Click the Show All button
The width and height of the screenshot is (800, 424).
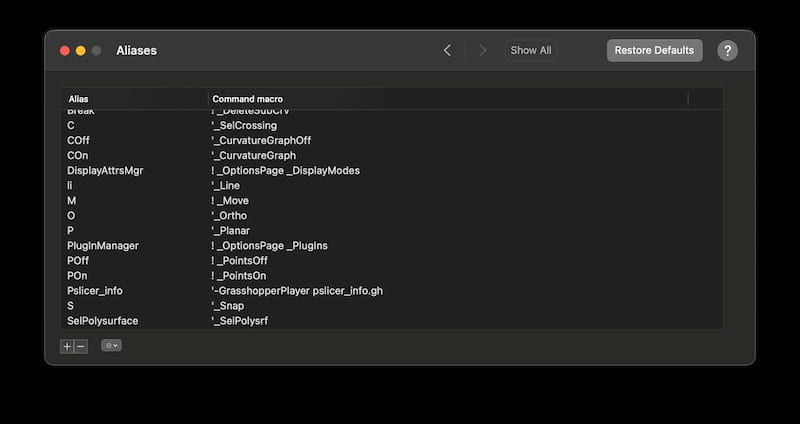pos(531,51)
